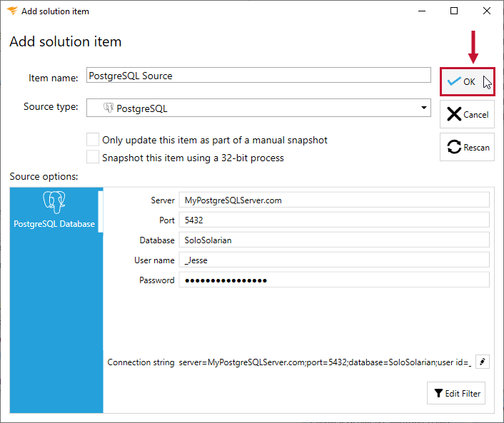
Task: Click into the Database field
Action: tap(334, 240)
